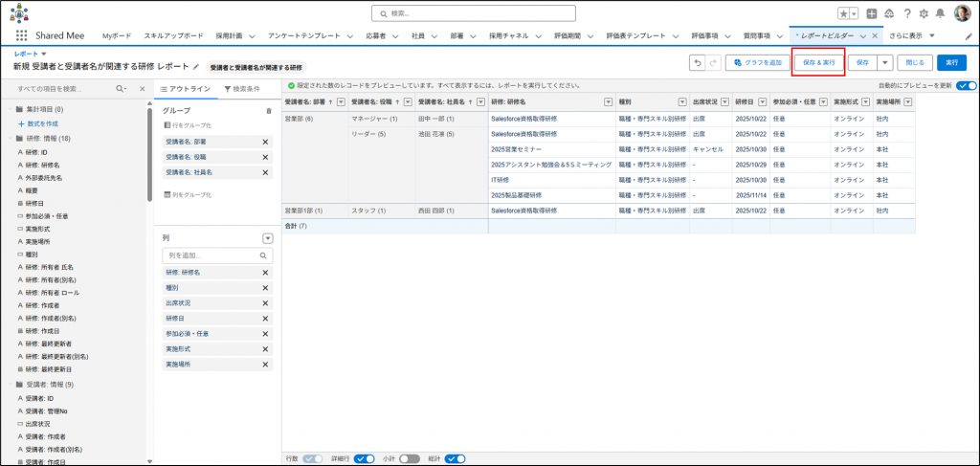Enable the 小計 toggle
980x466 pixels.
coord(410,458)
